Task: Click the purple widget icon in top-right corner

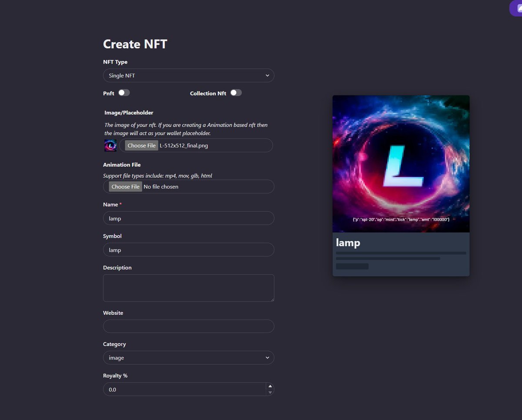Action: coord(517,8)
